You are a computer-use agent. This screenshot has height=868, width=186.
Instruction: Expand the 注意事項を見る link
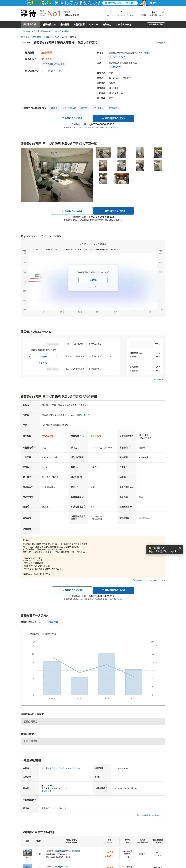click(158, 379)
